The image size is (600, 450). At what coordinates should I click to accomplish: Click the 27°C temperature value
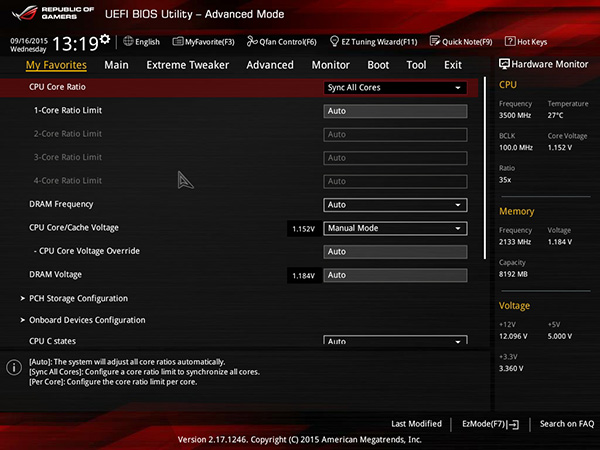coord(555,116)
